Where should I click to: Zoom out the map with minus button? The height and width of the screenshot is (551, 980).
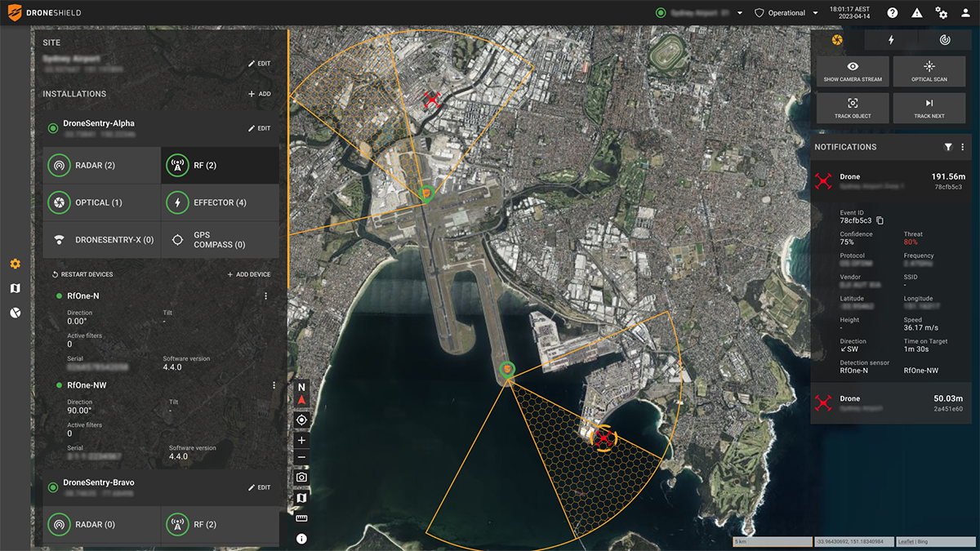pos(301,457)
